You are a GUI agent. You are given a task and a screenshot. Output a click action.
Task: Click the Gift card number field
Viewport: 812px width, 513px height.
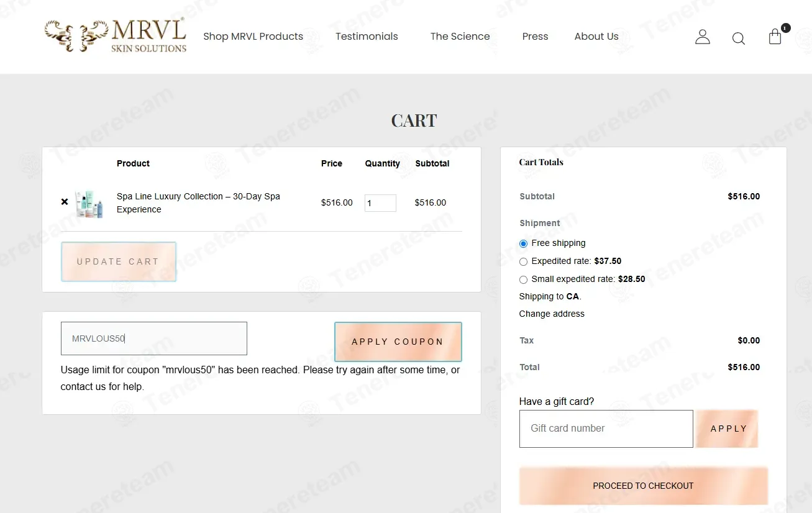point(606,429)
